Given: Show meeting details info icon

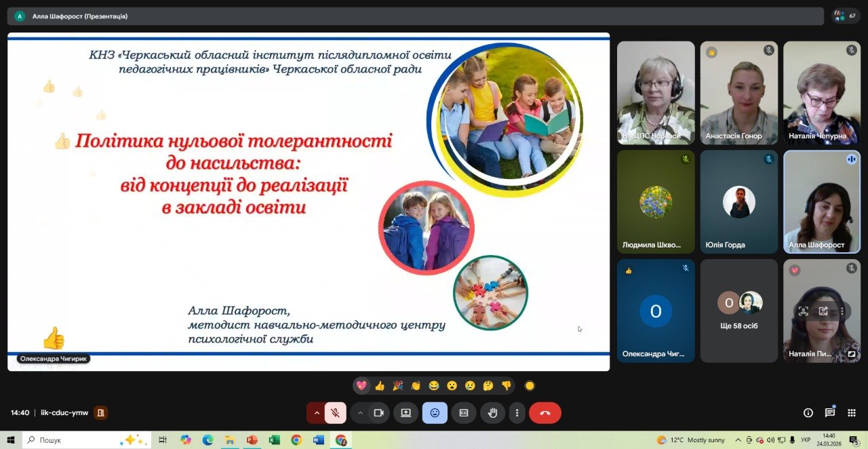Looking at the screenshot, I should pyautogui.click(x=808, y=412).
